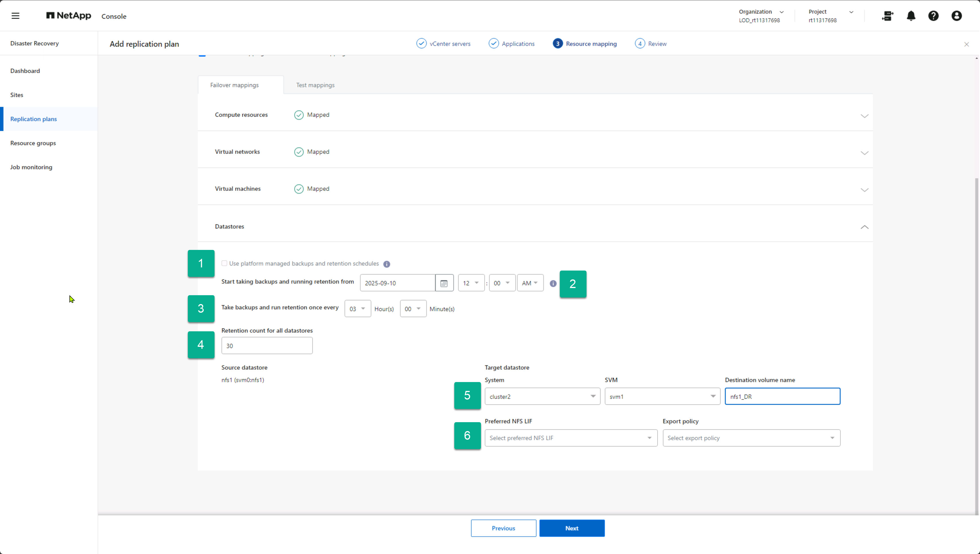Click the connector agents icon in header
The image size is (980, 554).
tap(887, 15)
